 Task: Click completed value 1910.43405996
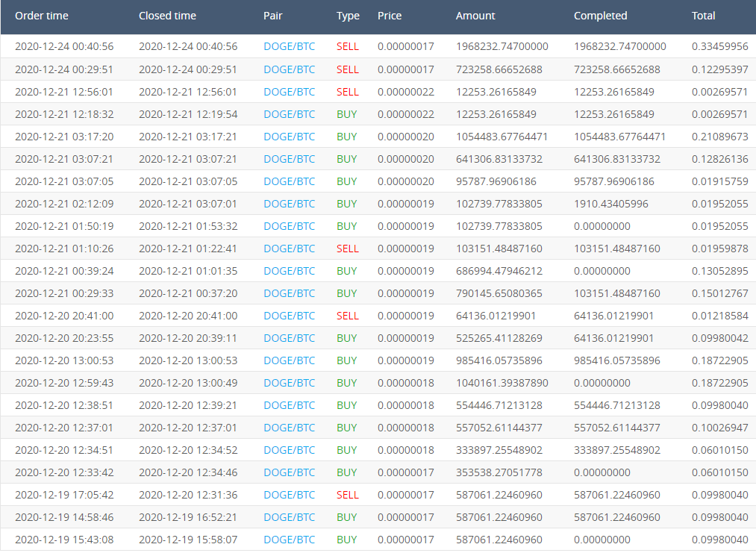[611, 204]
